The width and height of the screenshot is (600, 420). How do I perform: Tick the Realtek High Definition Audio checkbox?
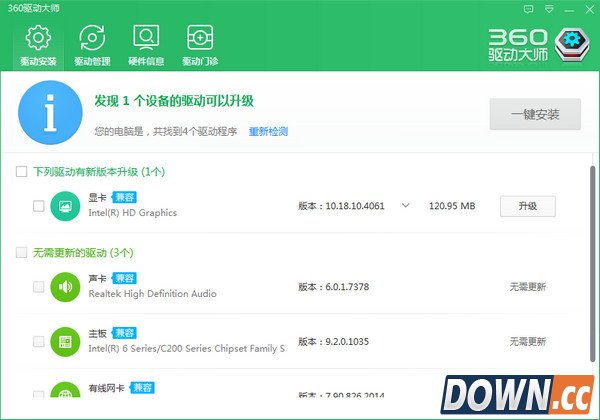(x=39, y=287)
